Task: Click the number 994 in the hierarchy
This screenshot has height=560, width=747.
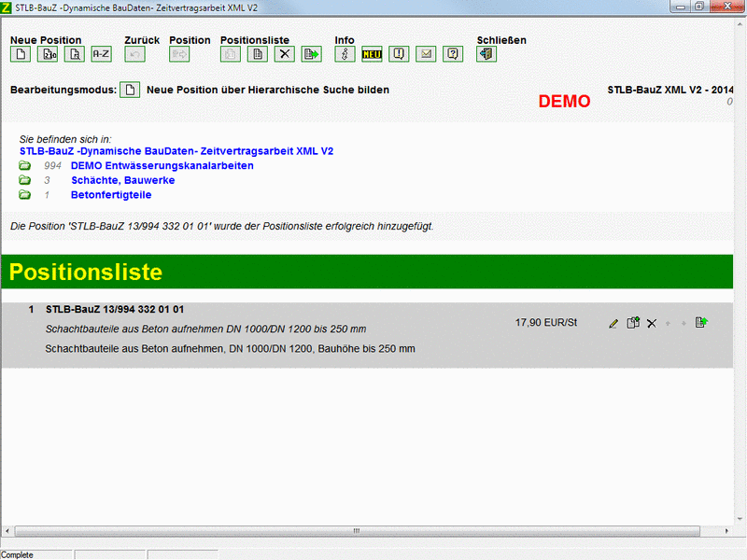Action: [x=52, y=166]
